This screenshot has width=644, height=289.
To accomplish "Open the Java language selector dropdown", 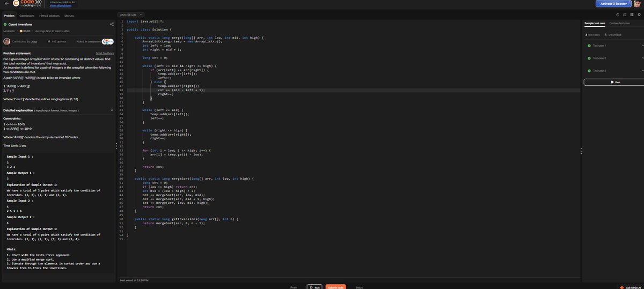I will [x=131, y=14].
